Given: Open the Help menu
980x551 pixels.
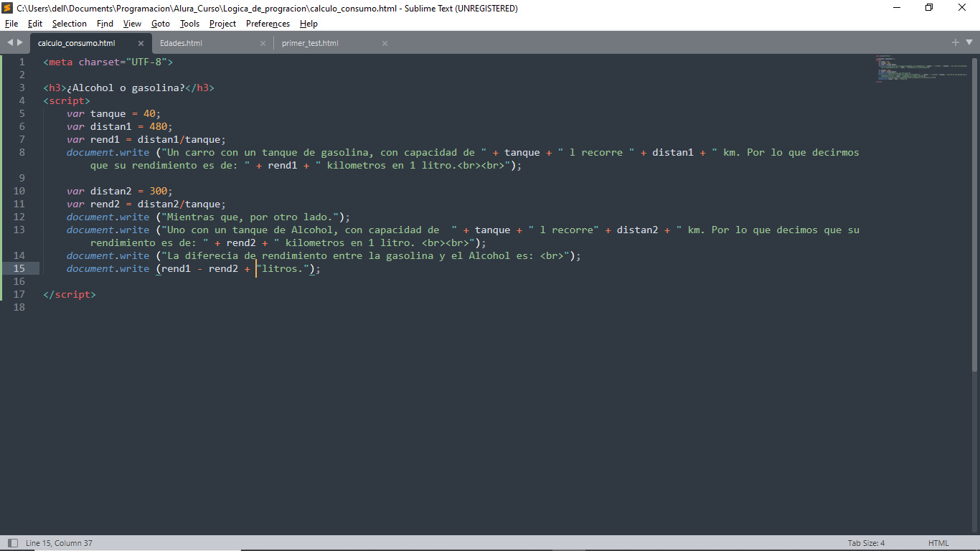Looking at the screenshot, I should (x=308, y=24).
